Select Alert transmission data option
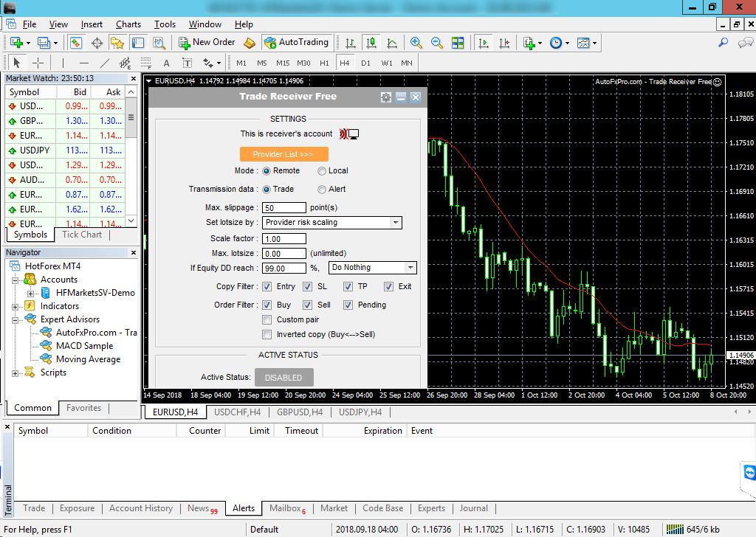This screenshot has height=537, width=756. (x=322, y=189)
